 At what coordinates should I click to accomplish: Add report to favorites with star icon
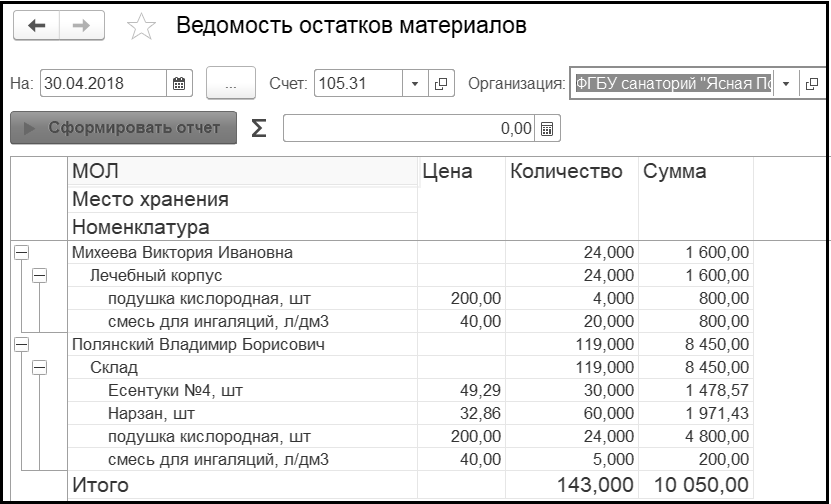(142, 27)
